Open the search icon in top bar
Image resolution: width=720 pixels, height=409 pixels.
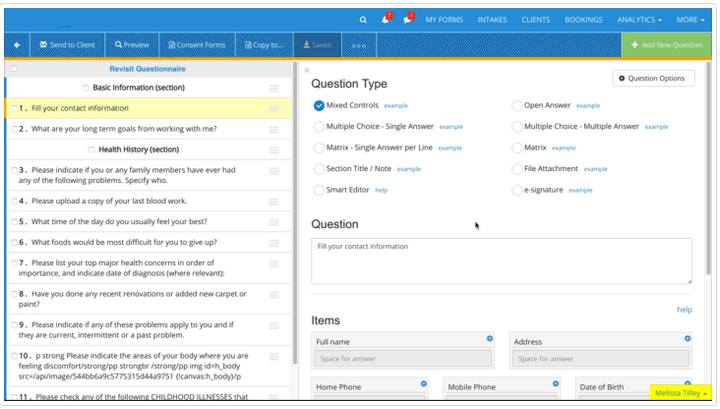tap(363, 20)
